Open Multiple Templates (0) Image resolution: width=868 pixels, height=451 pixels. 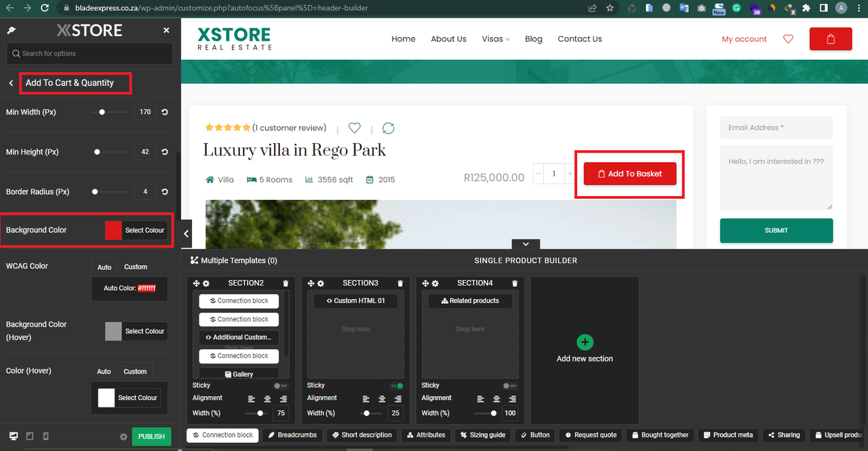[234, 260]
